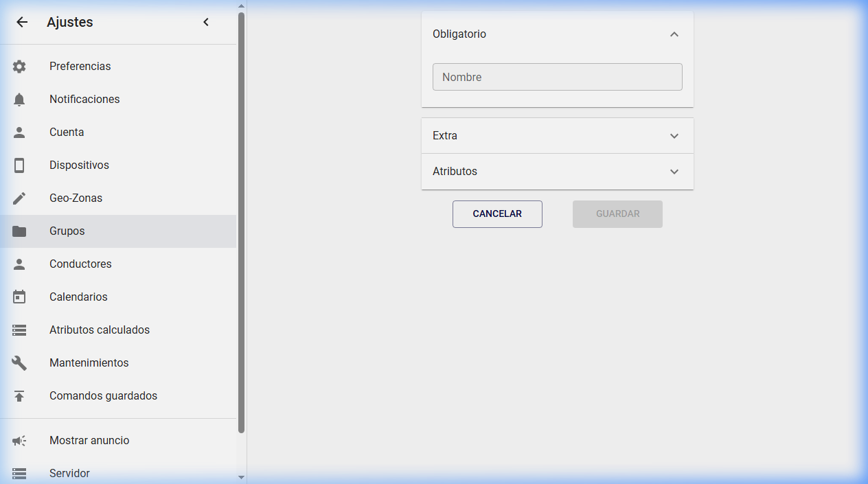The height and width of the screenshot is (484, 868).
Task: Click the Calendarios calendar icon
Action: [19, 297]
